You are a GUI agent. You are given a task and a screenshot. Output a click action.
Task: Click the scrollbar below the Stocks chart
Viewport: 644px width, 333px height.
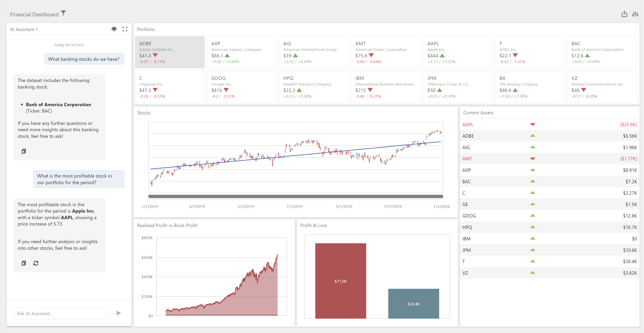295,196
